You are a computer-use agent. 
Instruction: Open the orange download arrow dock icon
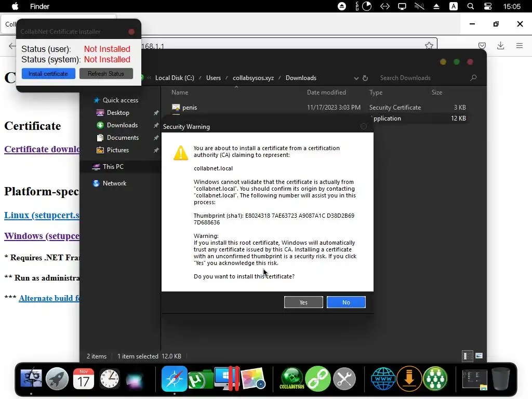coord(409,379)
